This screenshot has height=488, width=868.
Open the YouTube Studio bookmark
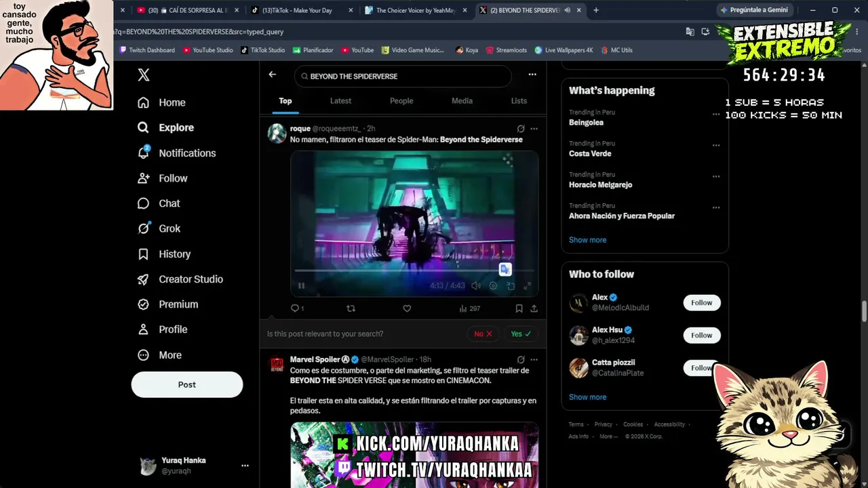coord(208,50)
